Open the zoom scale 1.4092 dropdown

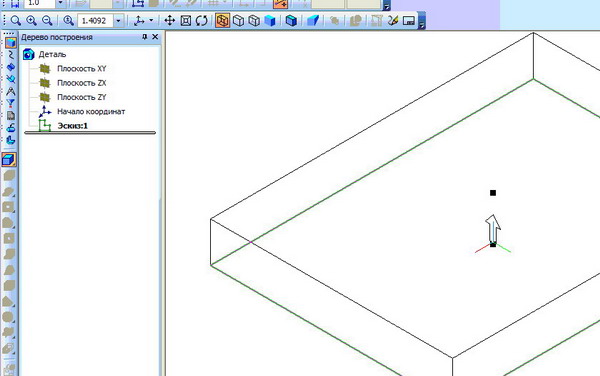coord(119,21)
